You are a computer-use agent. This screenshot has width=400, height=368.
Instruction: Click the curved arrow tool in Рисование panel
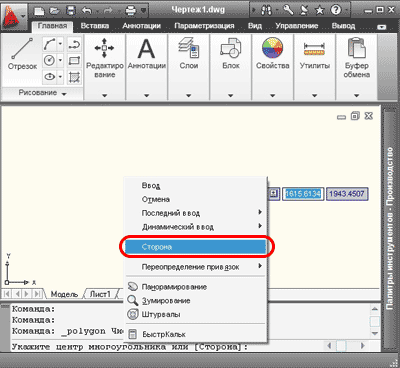point(74,44)
